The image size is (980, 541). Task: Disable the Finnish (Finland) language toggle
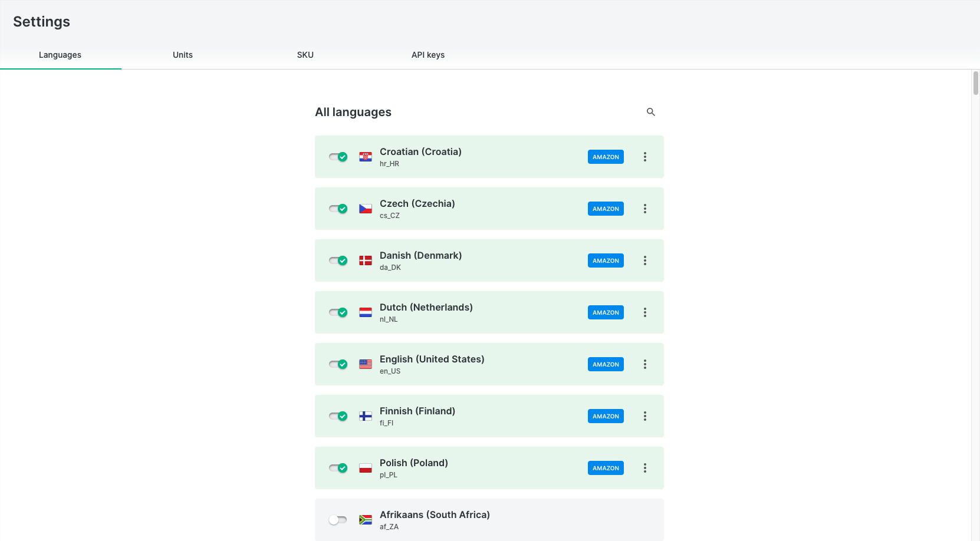tap(338, 416)
